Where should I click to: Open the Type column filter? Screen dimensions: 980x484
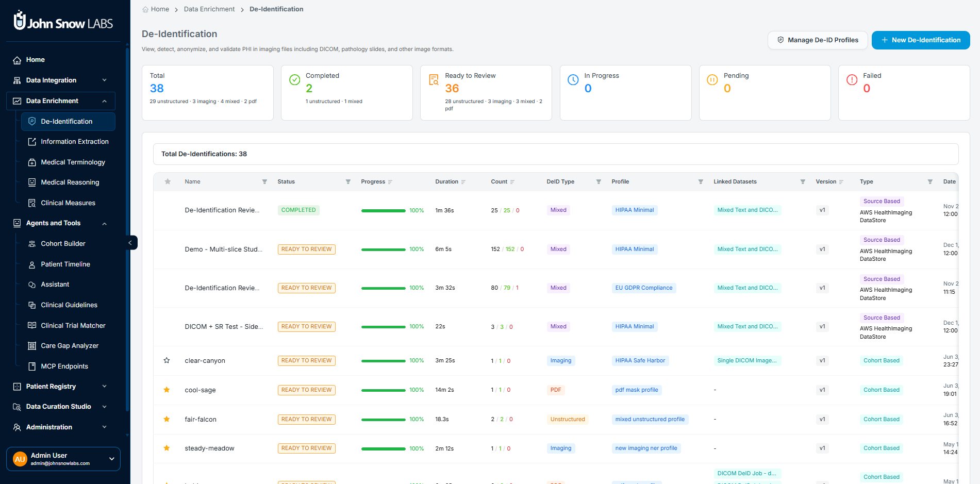coord(930,181)
